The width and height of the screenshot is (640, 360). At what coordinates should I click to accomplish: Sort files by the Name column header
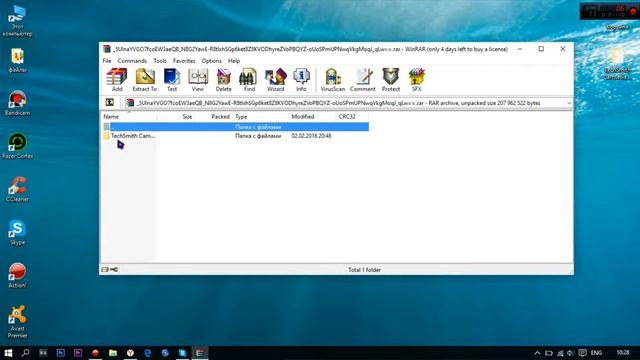[x=129, y=117]
